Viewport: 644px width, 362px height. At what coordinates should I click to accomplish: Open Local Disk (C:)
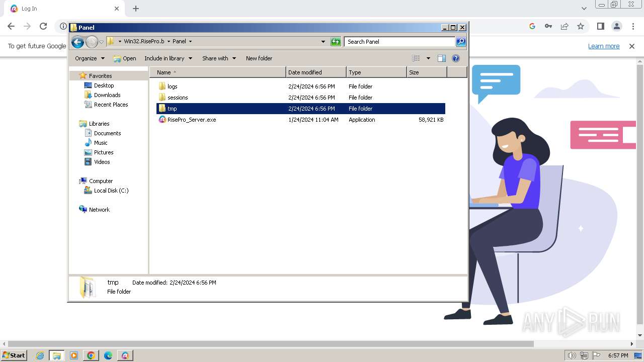[x=111, y=191]
